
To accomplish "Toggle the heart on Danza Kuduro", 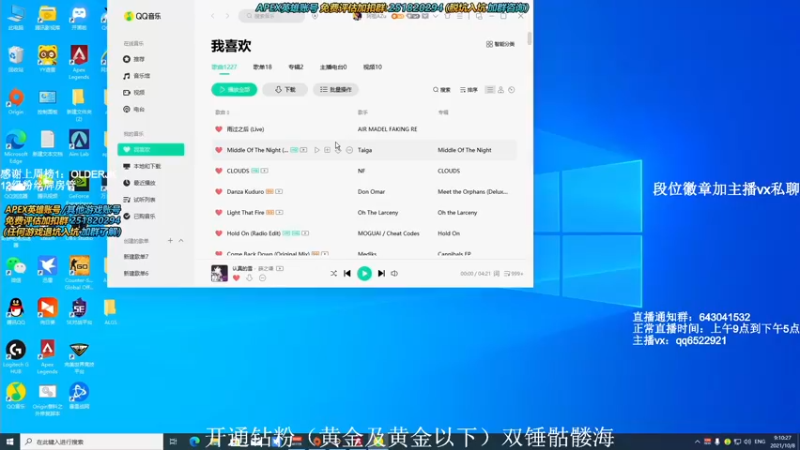I will point(219,192).
